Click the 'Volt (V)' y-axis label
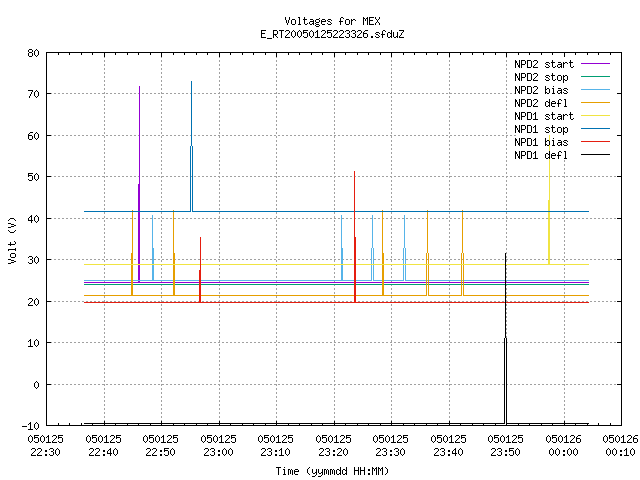640x480 pixels. (x=13, y=240)
